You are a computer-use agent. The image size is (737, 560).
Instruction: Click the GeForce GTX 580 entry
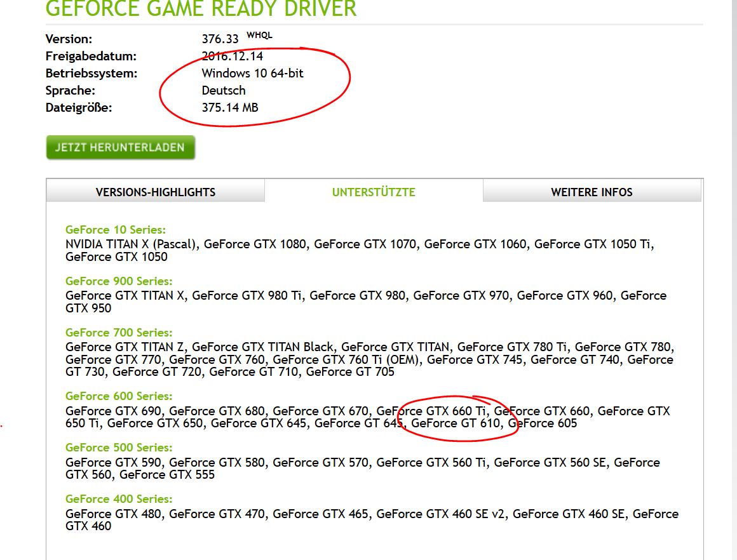[x=217, y=463]
